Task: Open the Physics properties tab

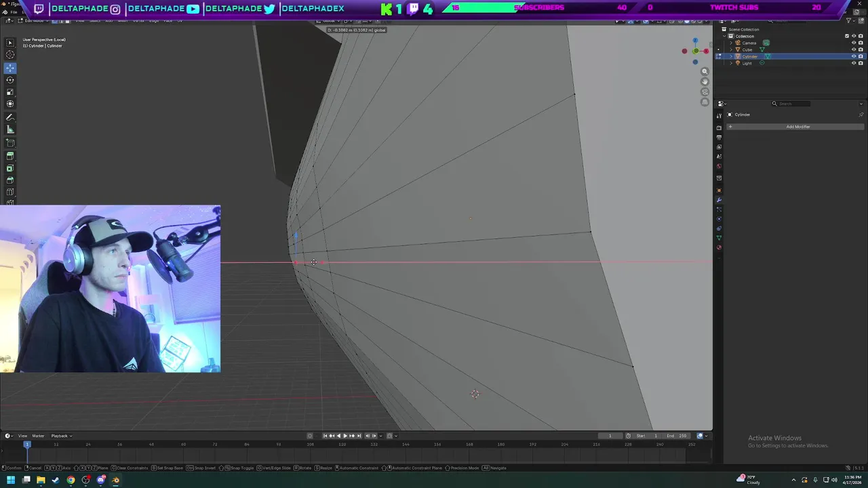Action: pos(719,219)
